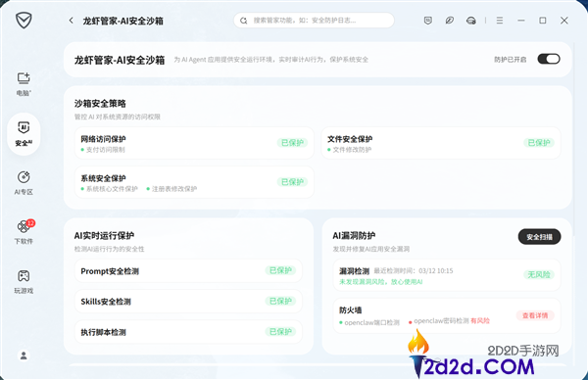Click 已保护 badge for 执行脚本检测
588x380 pixels.
coord(280,332)
